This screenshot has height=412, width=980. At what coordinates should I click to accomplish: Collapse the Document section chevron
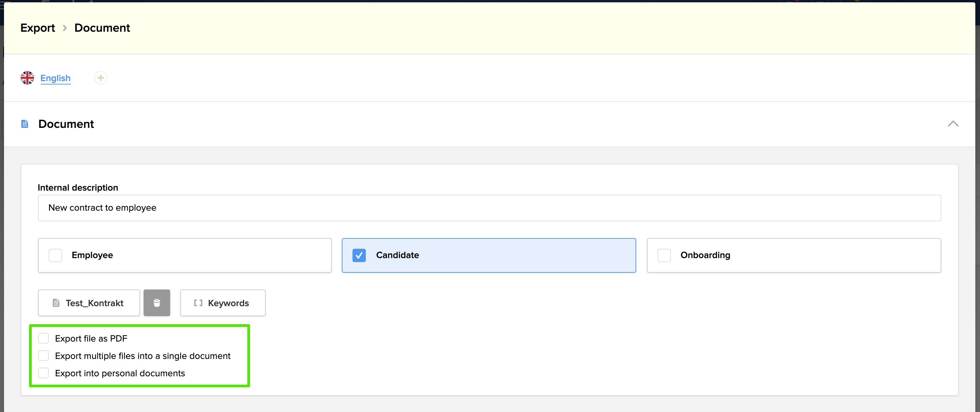[x=953, y=124]
